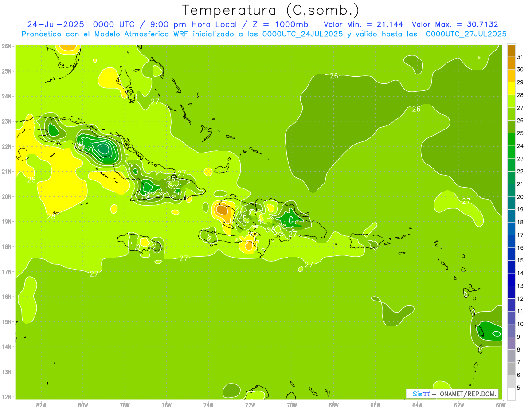Screen dimensions: 532x411
Task: Click the 'Temperatura (C,somb.)' chart title
Action: point(271,10)
